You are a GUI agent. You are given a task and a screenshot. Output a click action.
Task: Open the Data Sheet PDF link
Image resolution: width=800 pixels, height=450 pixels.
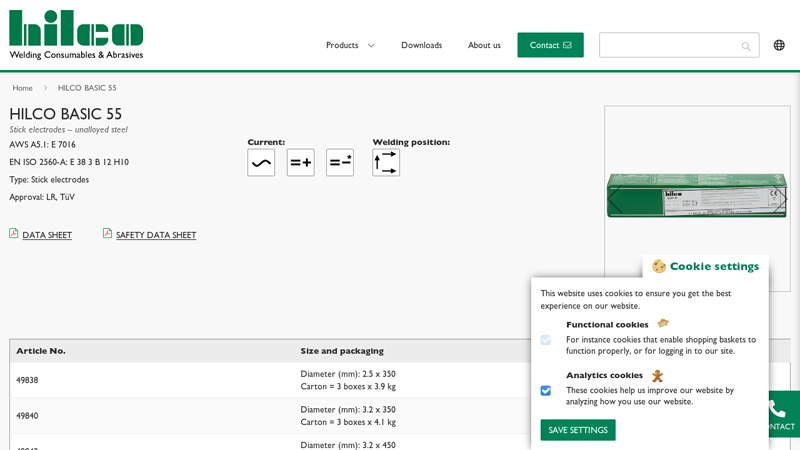(46, 235)
